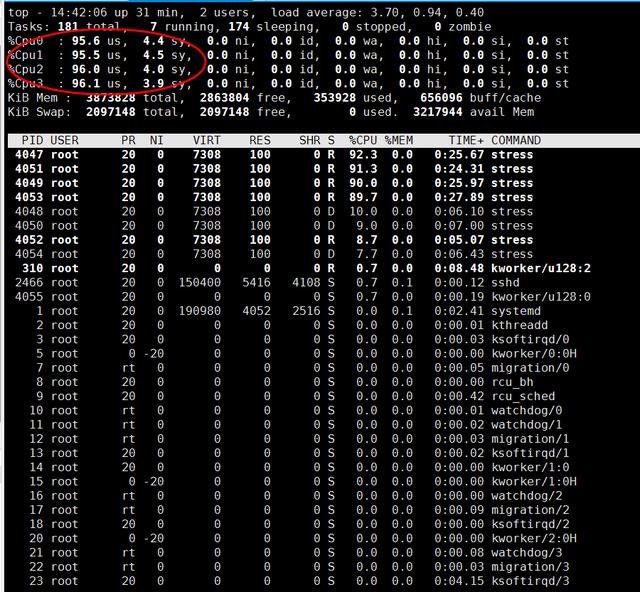The width and height of the screenshot is (640, 592).
Task: Click PID 4053 in the process list
Action: pos(29,197)
